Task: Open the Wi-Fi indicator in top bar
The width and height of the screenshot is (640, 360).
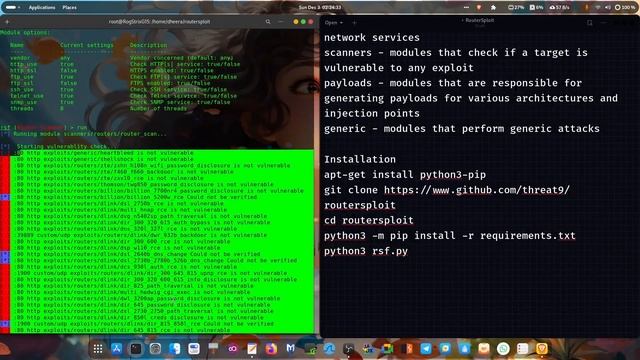Action: 598,7
